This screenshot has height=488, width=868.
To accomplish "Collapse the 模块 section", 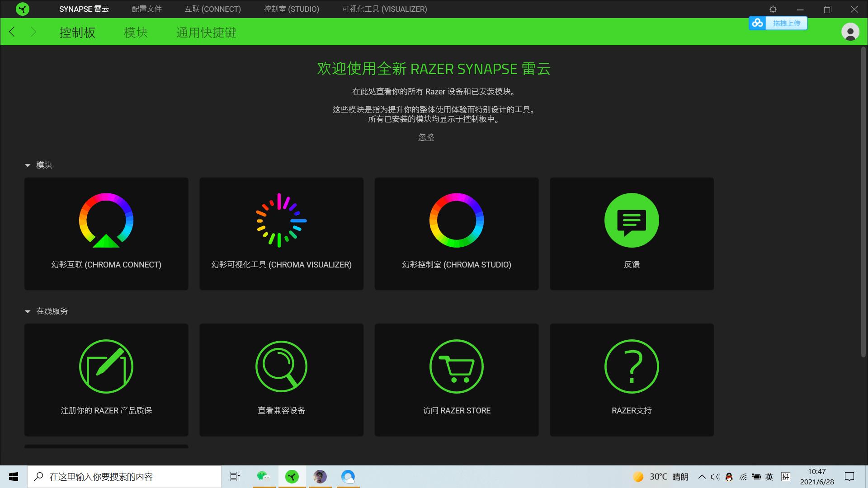I will (28, 165).
